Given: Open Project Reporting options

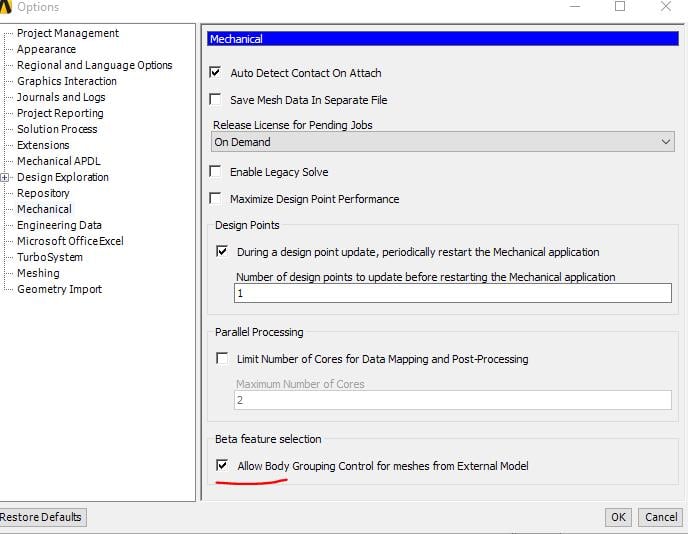Looking at the screenshot, I should coord(61,113).
